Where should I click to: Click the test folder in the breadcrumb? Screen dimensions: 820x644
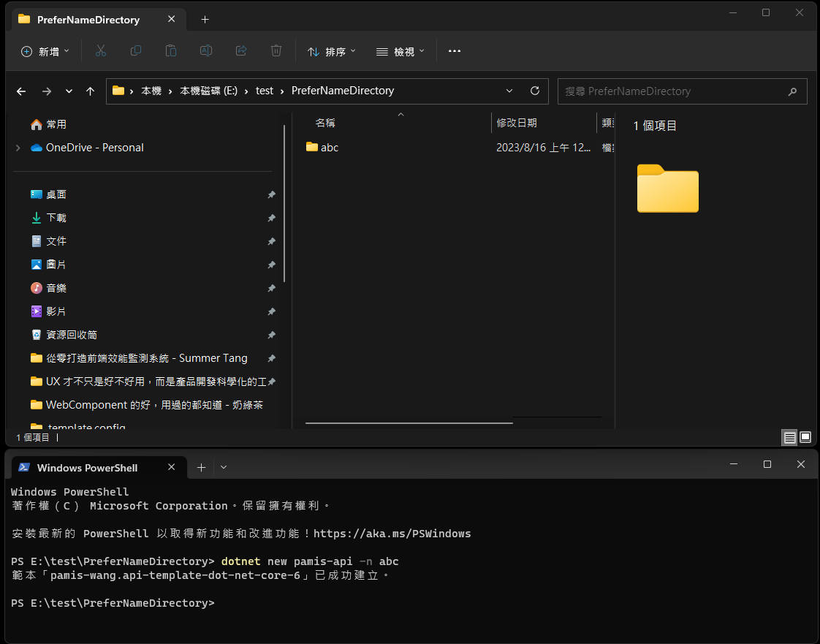[x=264, y=91]
